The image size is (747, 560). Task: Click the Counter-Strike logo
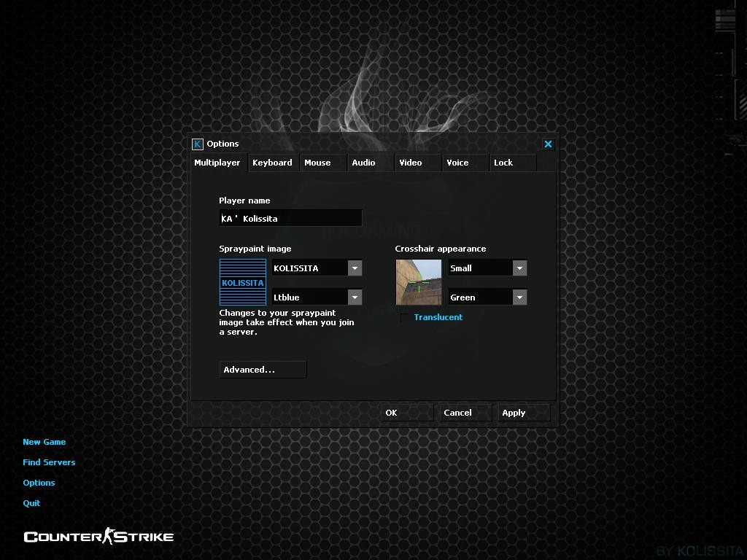[x=98, y=536]
